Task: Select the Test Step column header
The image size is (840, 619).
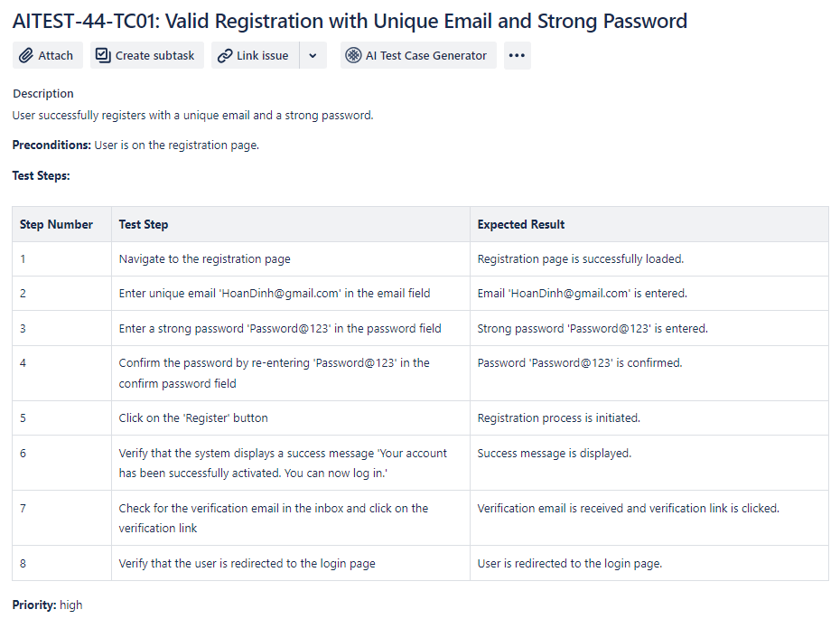Action: [144, 224]
